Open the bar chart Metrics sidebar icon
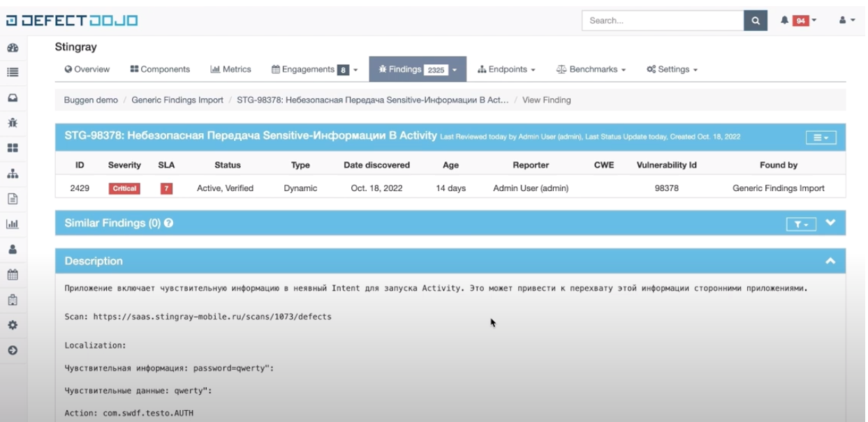This screenshot has width=868, height=422. coord(12,224)
